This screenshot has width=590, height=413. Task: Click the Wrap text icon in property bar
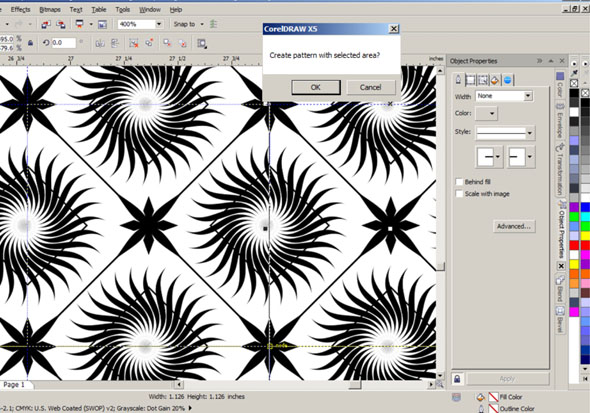coord(202,44)
